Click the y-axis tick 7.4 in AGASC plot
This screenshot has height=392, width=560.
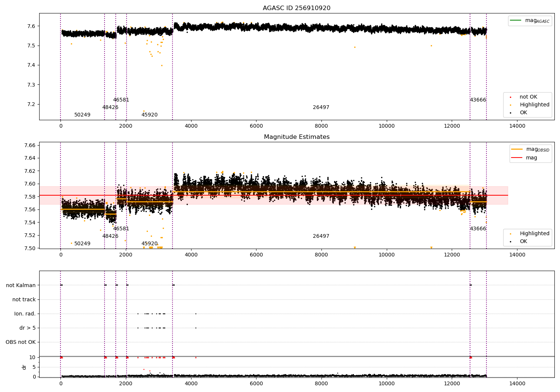point(31,65)
